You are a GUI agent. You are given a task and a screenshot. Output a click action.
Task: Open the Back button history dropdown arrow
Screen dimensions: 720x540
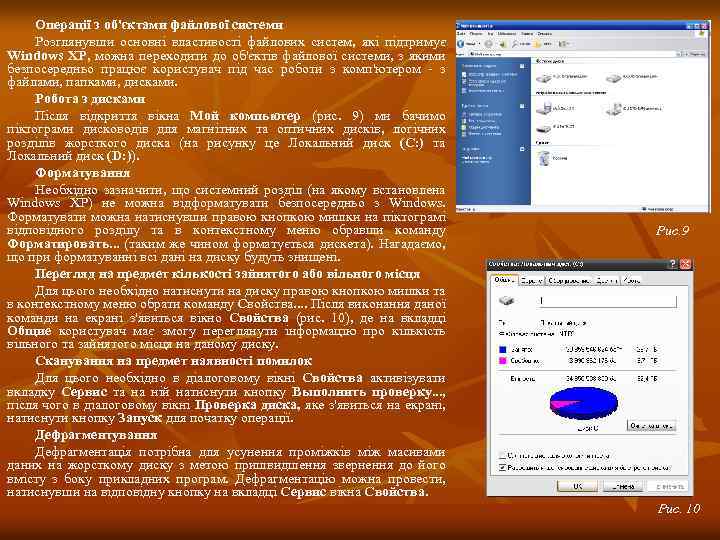coord(479,44)
